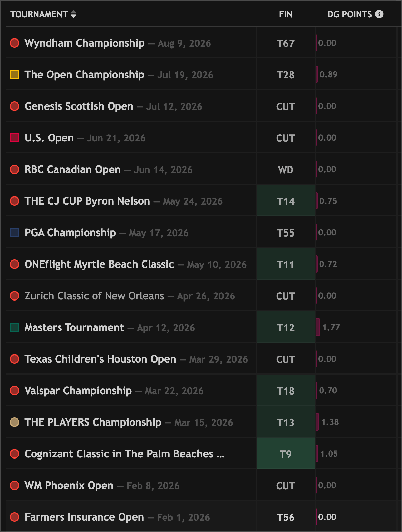The image size is (402, 532).
Task: Select the Zurich Classic of New Orleans row
Action: point(202,295)
